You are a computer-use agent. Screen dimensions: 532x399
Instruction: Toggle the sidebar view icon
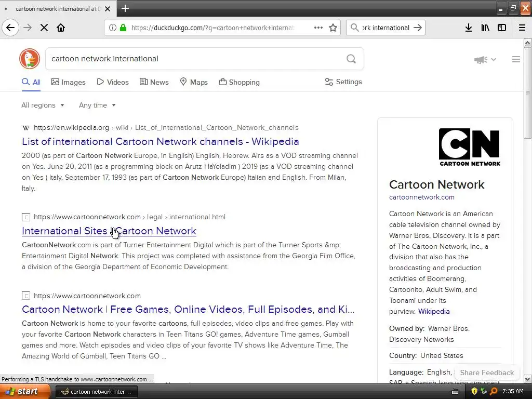(502, 28)
